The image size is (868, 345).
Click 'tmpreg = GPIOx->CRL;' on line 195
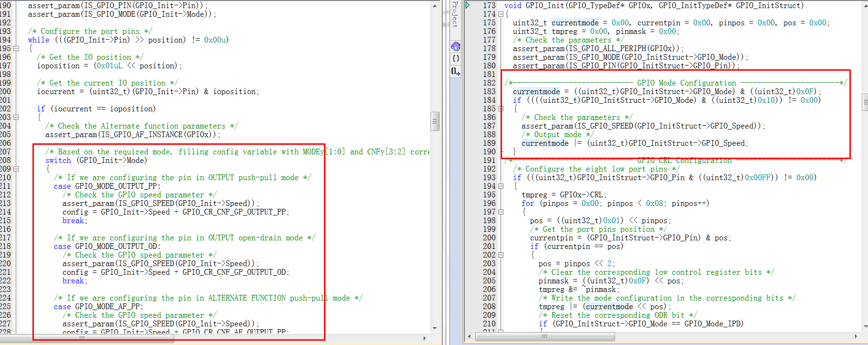[x=564, y=195]
